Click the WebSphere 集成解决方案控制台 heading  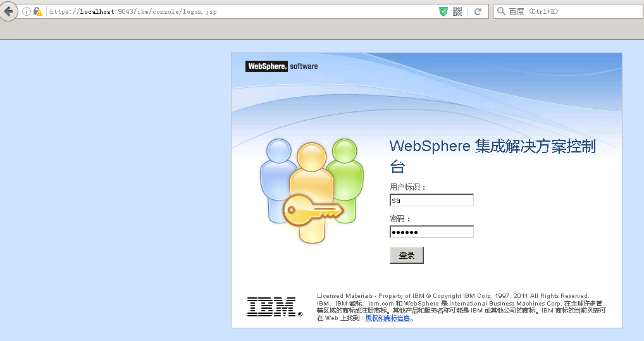coord(492,156)
